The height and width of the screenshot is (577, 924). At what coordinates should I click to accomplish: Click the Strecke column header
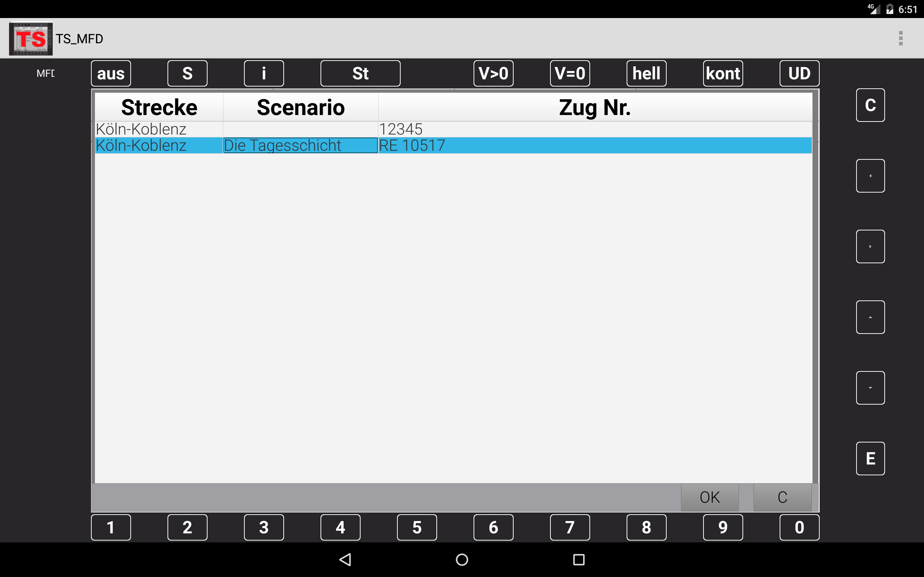pyautogui.click(x=159, y=107)
